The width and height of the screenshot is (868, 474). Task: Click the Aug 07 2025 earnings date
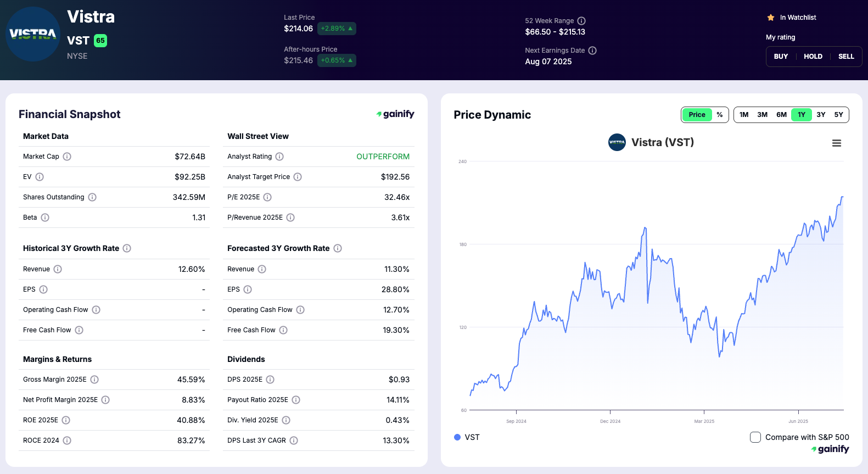[548, 62]
